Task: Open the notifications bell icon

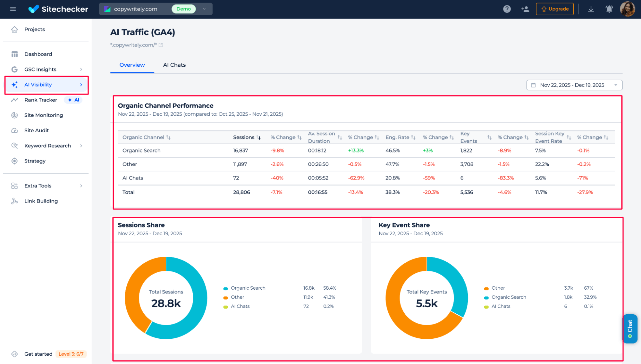Action: tap(609, 9)
